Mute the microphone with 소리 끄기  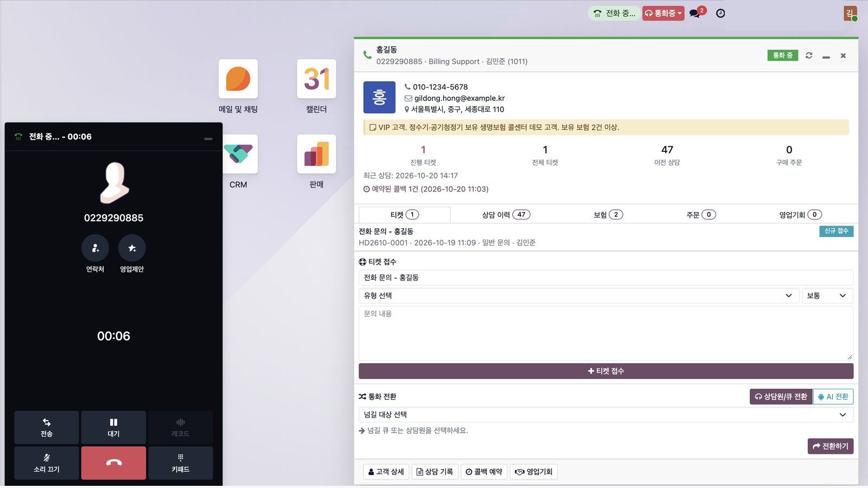pos(47,463)
